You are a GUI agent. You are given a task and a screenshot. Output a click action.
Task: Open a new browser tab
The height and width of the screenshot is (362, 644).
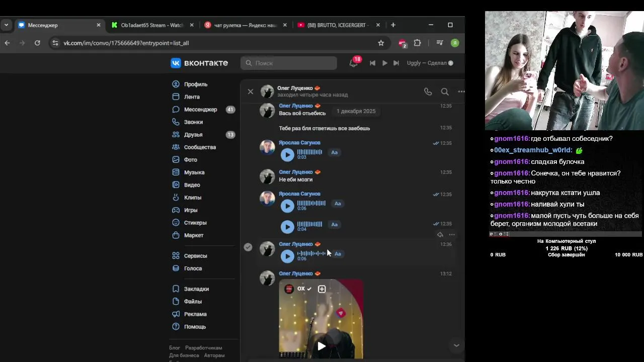pyautogui.click(x=393, y=25)
